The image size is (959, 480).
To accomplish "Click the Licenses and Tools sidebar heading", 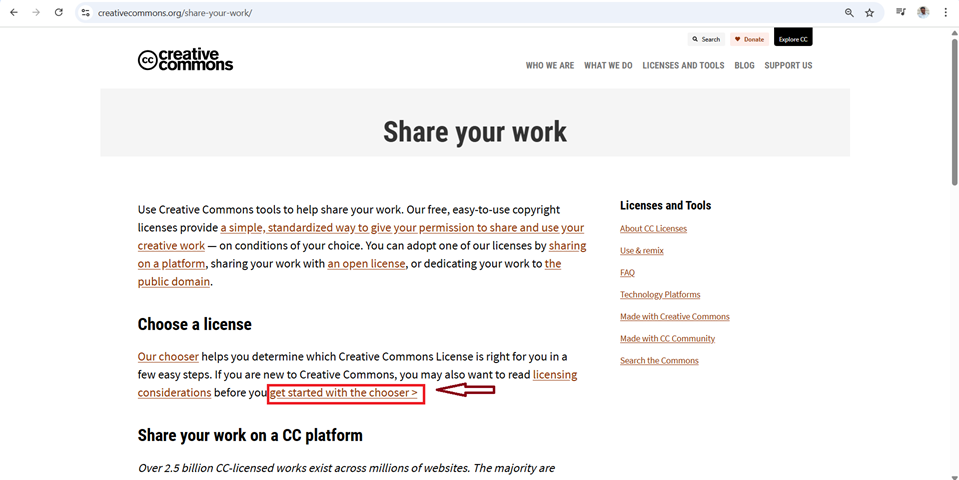I will [x=665, y=205].
